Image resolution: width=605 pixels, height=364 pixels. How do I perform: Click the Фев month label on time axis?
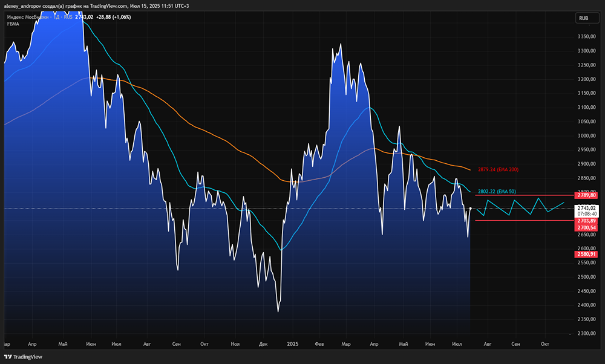coord(319,344)
